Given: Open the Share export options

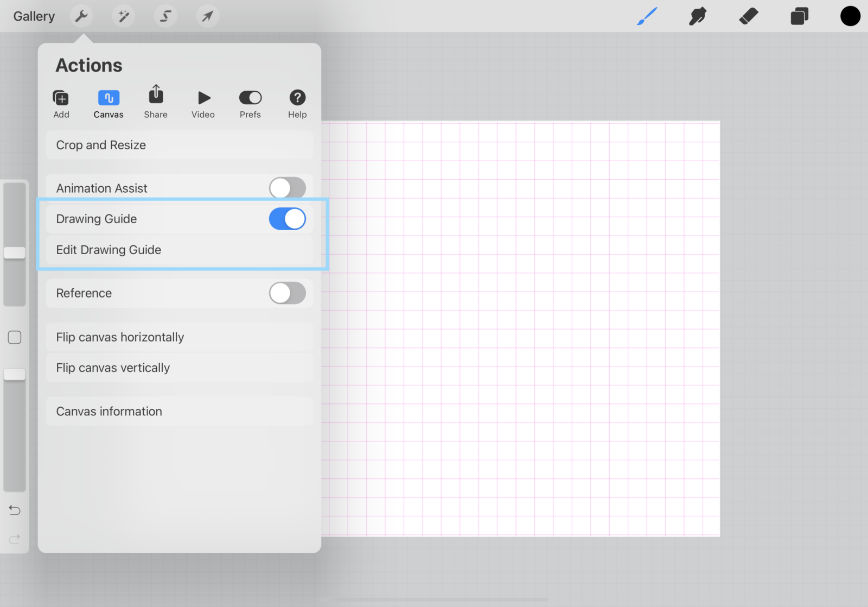Looking at the screenshot, I should click(155, 103).
